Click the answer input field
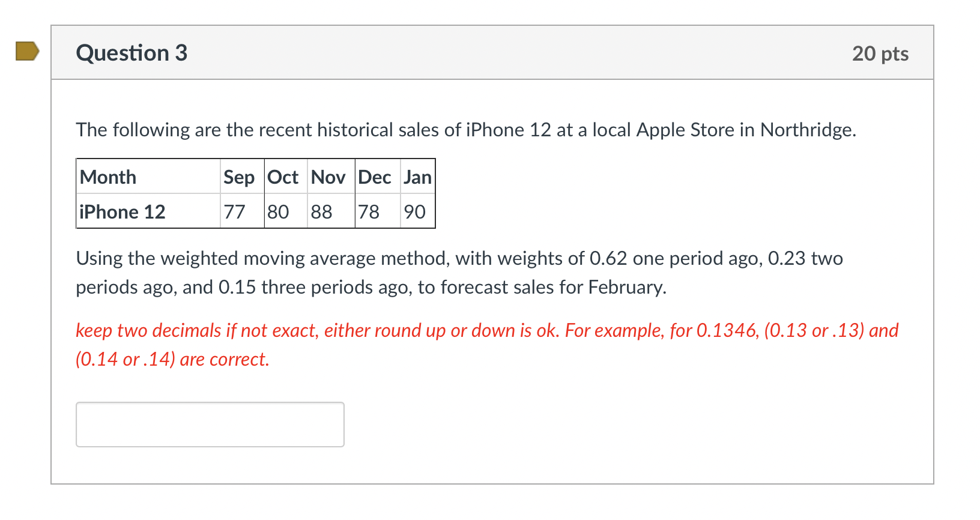The width and height of the screenshot is (980, 520). coord(210,425)
